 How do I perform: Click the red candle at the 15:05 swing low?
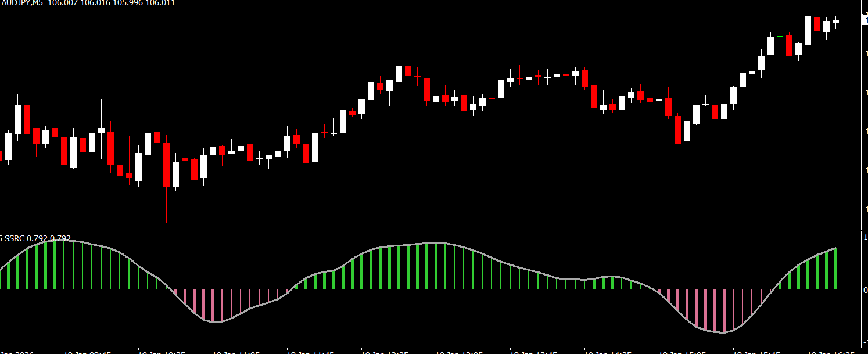(677, 130)
